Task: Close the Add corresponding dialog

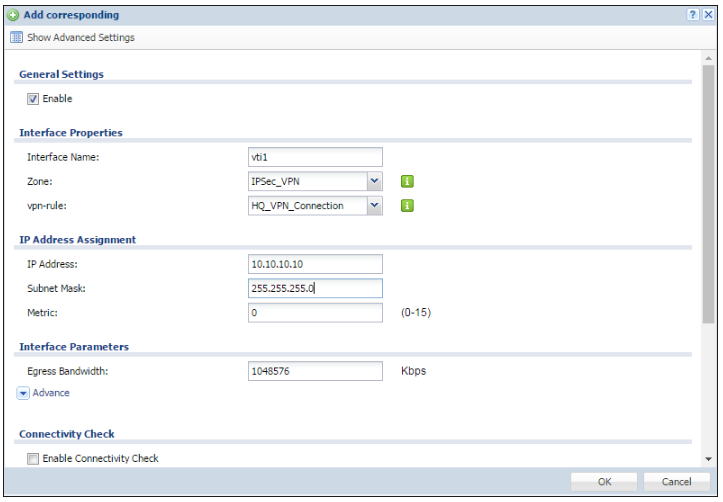Action: [708, 15]
